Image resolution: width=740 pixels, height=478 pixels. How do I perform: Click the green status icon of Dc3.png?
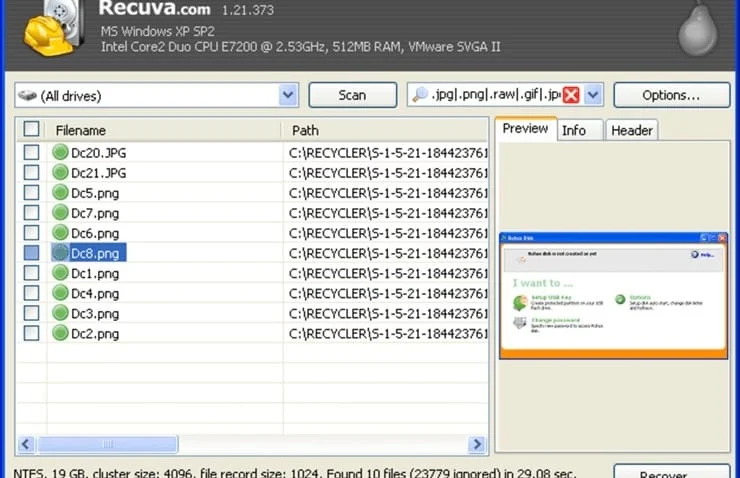[x=60, y=313]
